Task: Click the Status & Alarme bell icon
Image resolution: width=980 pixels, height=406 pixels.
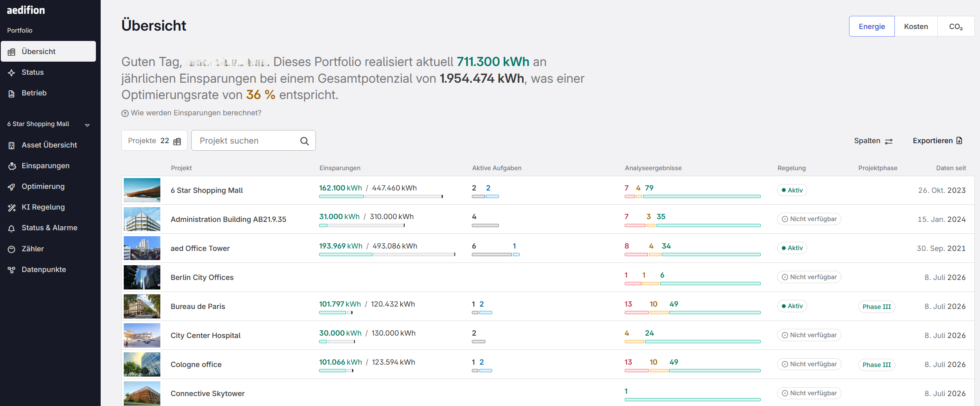Action: tap(12, 228)
